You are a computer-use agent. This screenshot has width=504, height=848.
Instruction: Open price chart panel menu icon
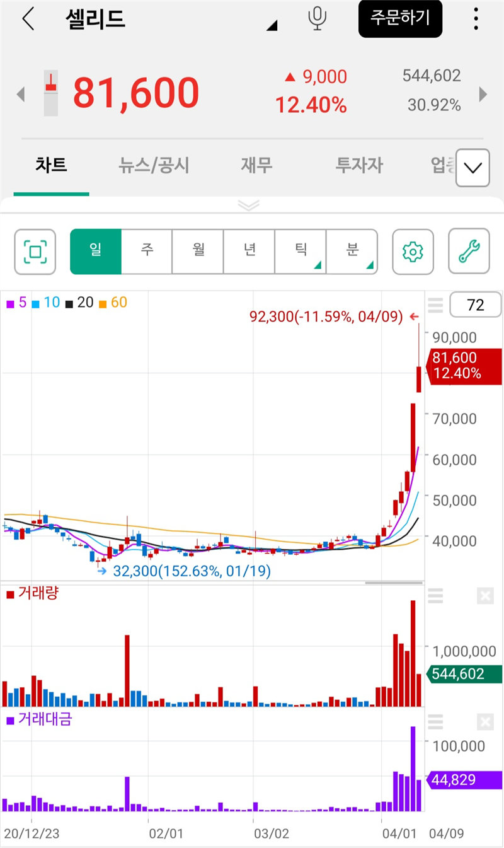(435, 306)
